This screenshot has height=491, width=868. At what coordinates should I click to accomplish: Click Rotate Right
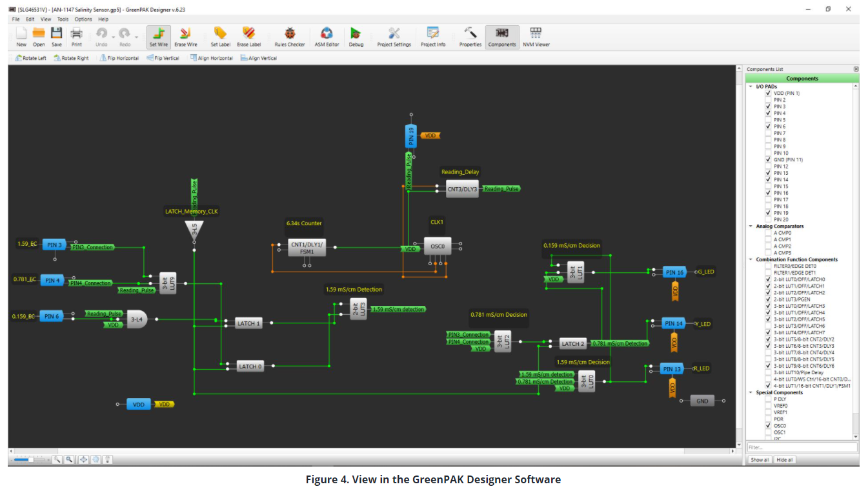pyautogui.click(x=71, y=58)
